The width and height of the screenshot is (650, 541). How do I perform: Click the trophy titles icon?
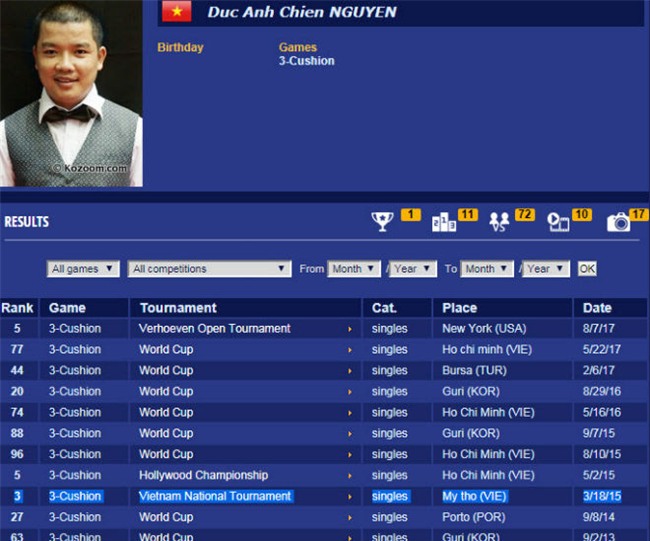coord(382,221)
